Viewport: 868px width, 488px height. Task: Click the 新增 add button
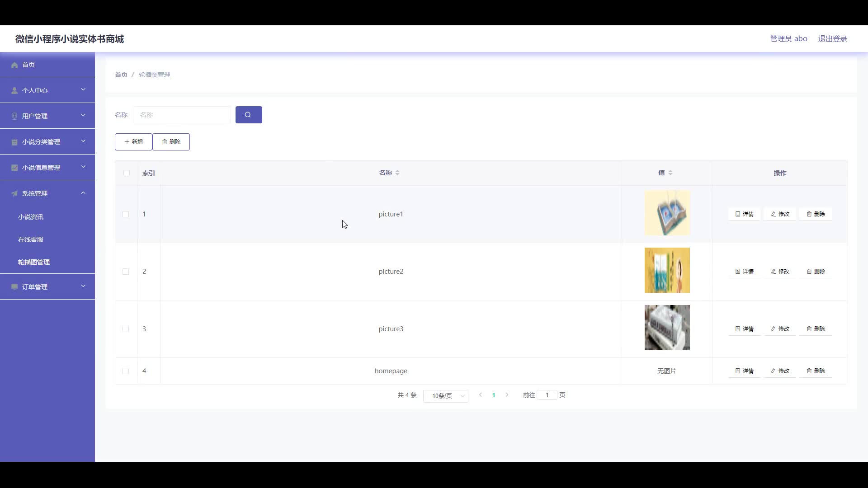[x=133, y=142]
